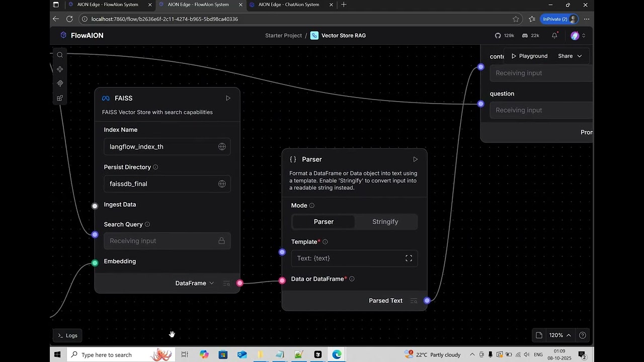Image resolution: width=644 pixels, height=362 pixels.
Task: Open the GitHub star count link
Action: tap(505, 36)
